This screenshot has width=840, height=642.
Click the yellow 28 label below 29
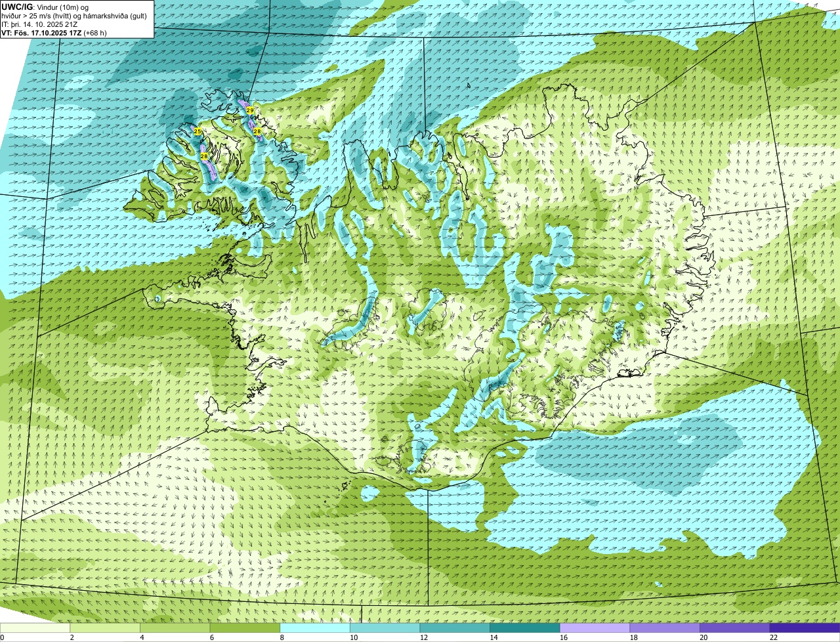(257, 131)
